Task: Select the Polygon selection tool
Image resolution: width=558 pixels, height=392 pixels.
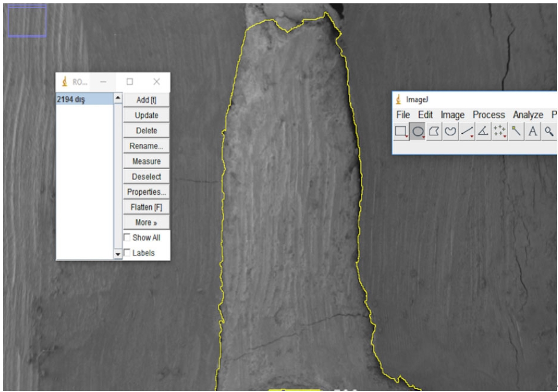Action: click(435, 131)
